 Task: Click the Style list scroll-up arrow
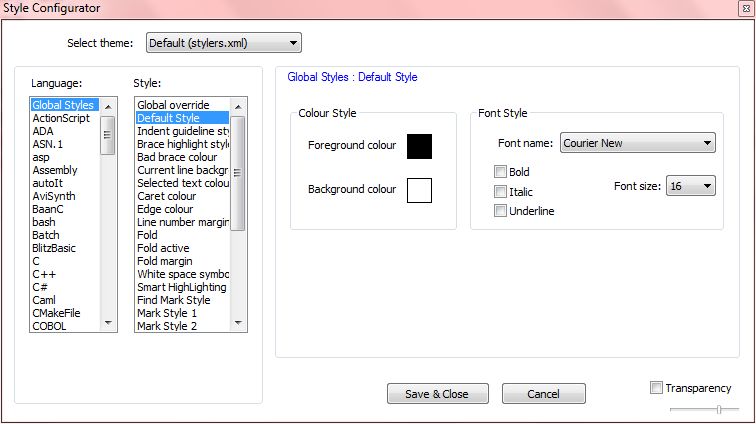coord(239,105)
